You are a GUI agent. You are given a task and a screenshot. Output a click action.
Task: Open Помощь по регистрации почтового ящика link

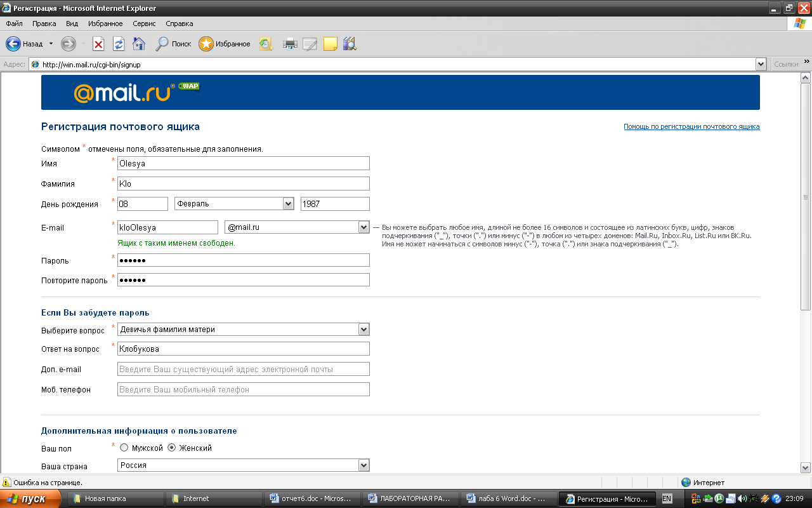click(x=691, y=126)
